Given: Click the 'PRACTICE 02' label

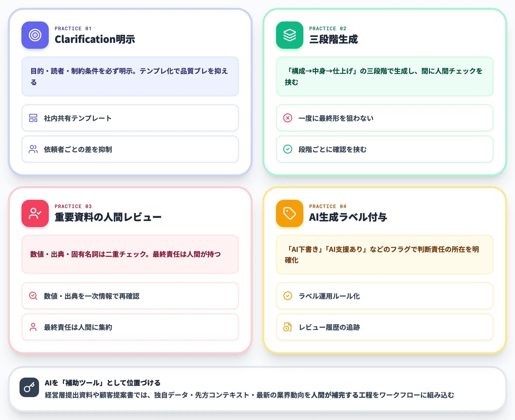Looking at the screenshot, I should (x=328, y=29).
